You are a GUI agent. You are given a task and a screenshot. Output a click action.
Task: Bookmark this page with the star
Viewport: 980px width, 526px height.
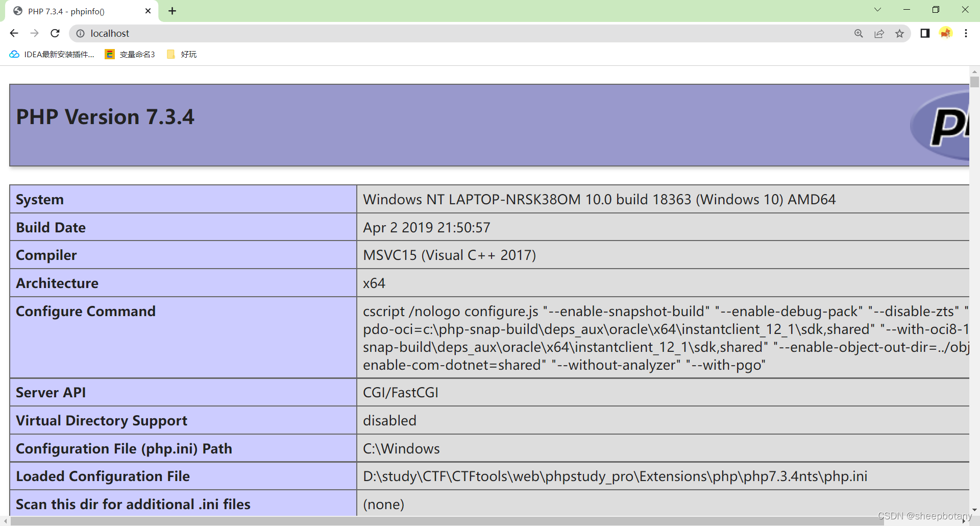point(899,33)
